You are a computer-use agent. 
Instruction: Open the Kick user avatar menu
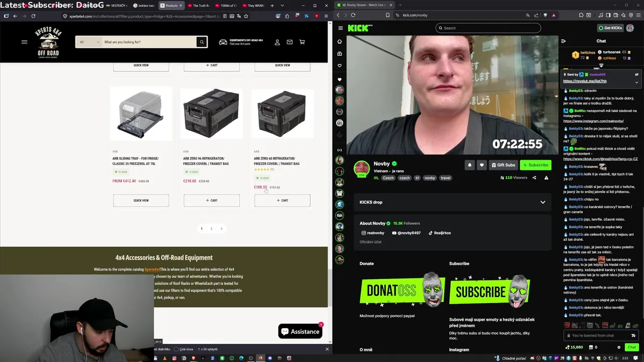(630, 28)
